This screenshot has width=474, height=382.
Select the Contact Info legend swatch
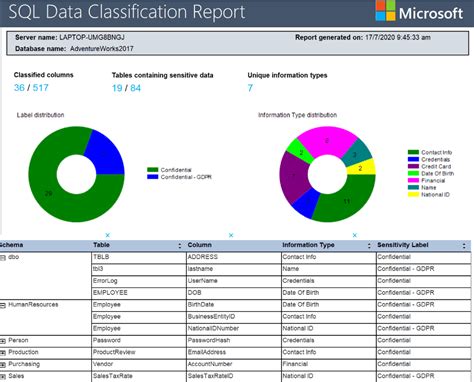coord(413,152)
